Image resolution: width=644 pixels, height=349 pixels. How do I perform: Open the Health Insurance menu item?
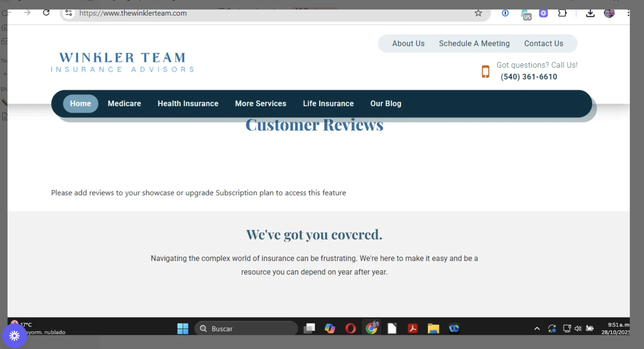(x=188, y=104)
